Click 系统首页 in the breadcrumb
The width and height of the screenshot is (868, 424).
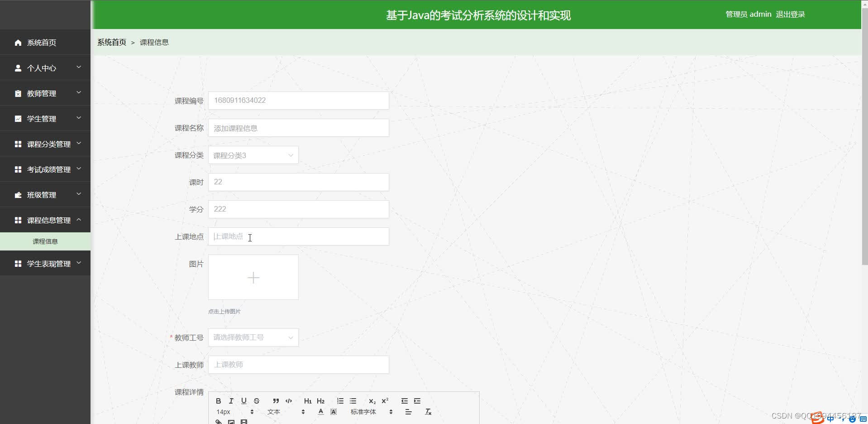click(112, 42)
